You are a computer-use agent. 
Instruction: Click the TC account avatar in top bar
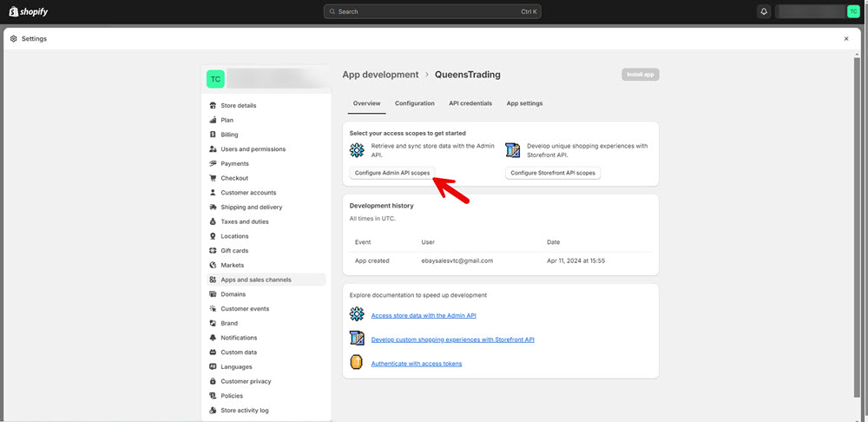point(853,11)
